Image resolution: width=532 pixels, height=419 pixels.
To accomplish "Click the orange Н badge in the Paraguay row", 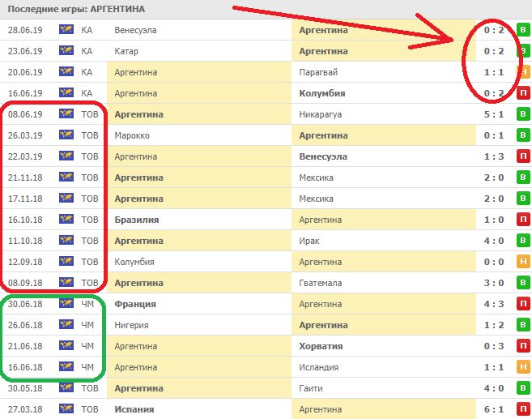I will (523, 72).
